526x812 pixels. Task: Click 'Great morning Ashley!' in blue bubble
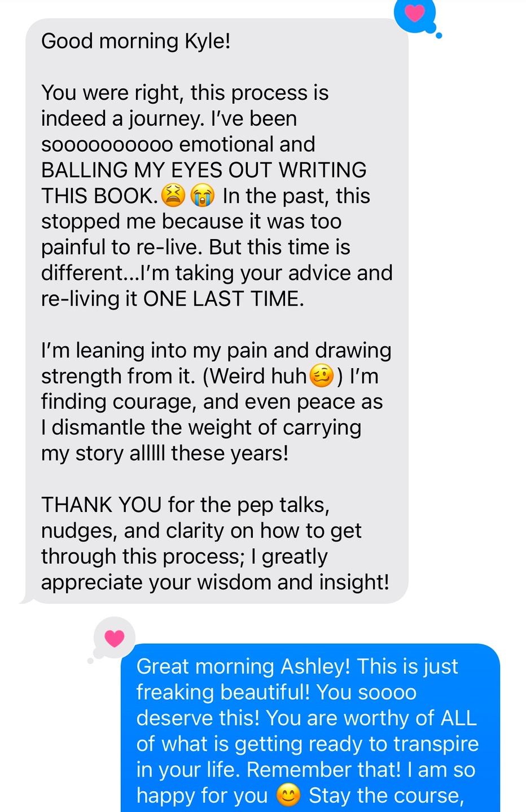pyautogui.click(x=243, y=667)
